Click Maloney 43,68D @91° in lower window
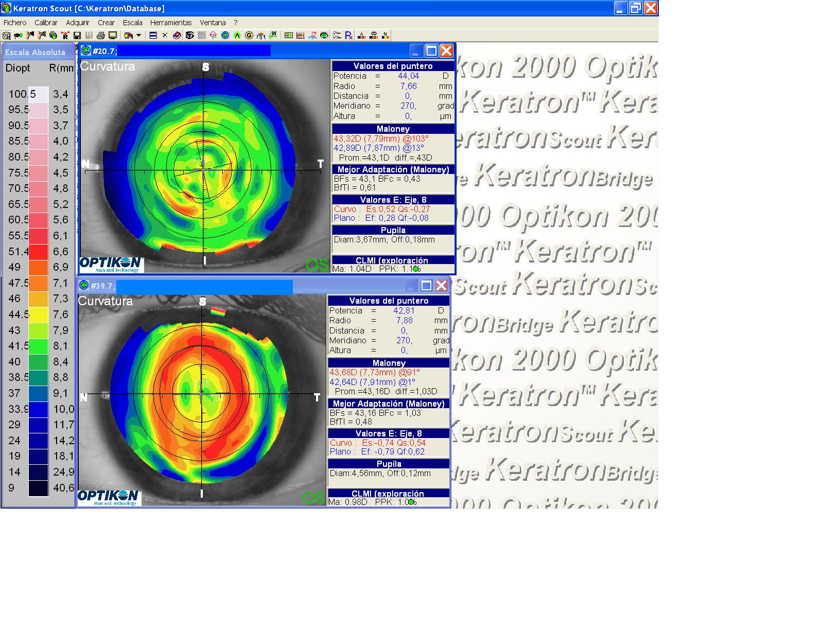The image size is (840, 630). tap(375, 372)
